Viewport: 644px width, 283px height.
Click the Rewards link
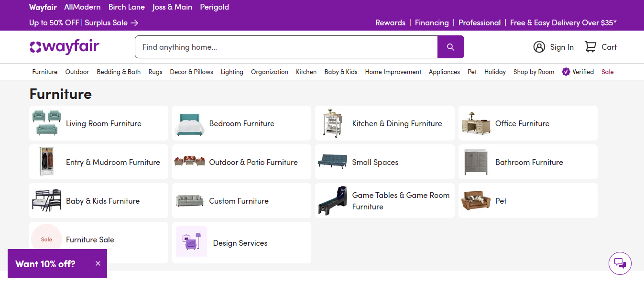click(x=390, y=22)
